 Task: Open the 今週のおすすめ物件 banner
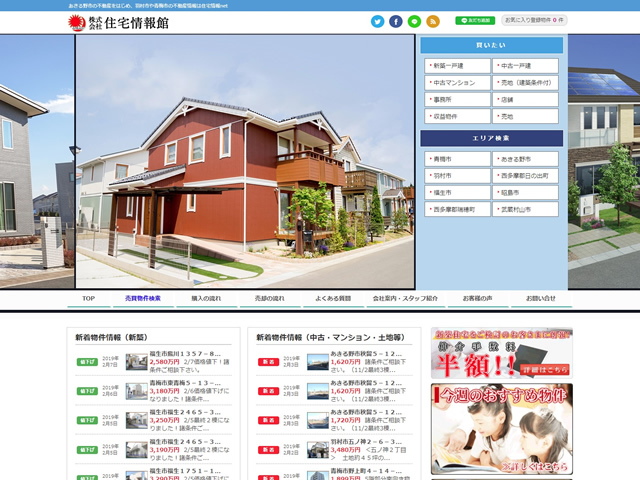coord(501,428)
